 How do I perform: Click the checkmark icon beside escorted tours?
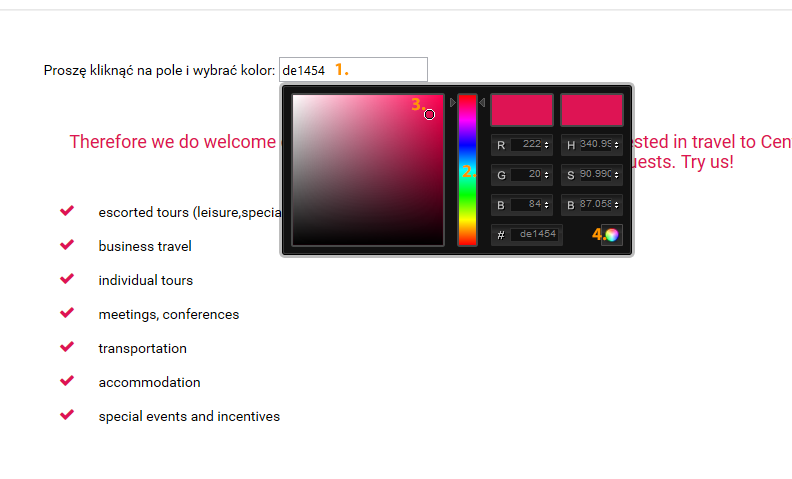coord(67,210)
